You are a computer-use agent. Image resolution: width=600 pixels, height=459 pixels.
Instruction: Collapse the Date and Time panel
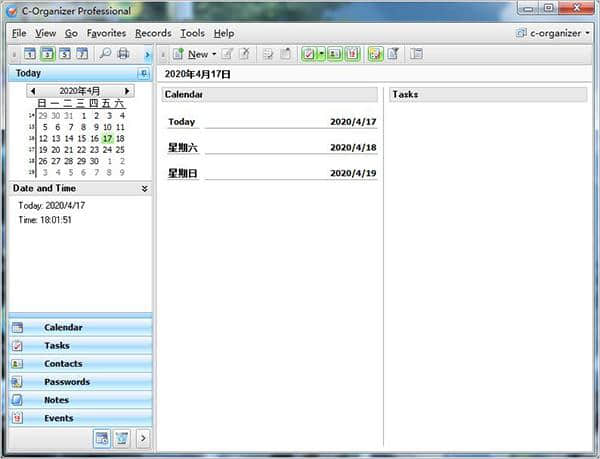click(x=144, y=188)
